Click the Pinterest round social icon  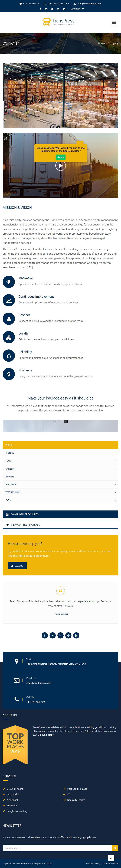pyautogui.click(x=68, y=636)
